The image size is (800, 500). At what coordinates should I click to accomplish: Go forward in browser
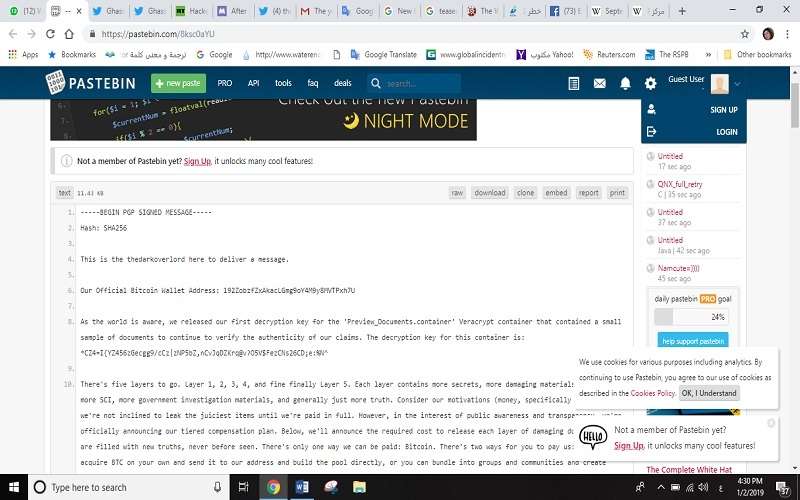pyautogui.click(x=32, y=34)
